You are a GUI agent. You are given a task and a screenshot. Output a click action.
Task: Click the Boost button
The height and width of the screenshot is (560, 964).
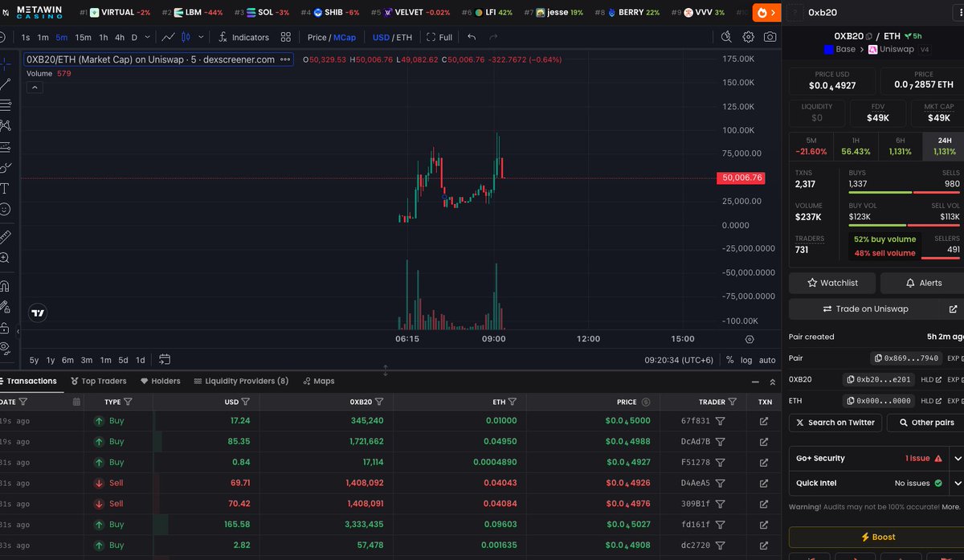click(x=876, y=537)
